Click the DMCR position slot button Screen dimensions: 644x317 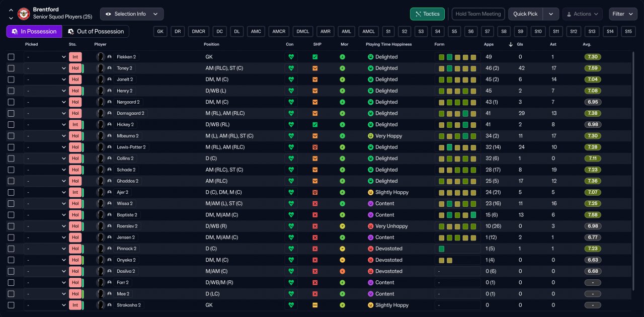(x=198, y=32)
